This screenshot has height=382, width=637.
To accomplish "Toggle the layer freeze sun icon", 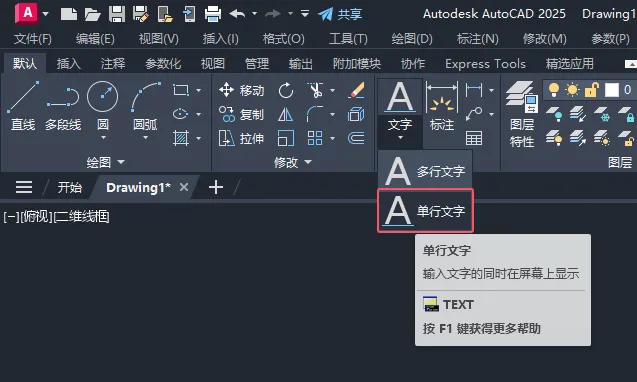I will (572, 89).
